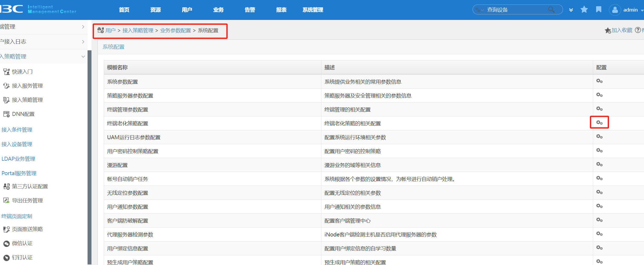Collapse the 接入策略管理 sidebar section
644x265 pixels.
pyautogui.click(x=83, y=57)
